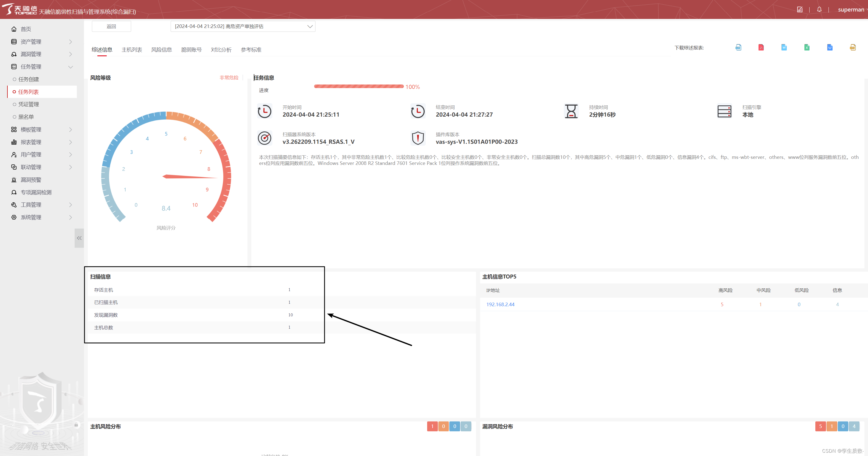Select 凭证管理 in the sidebar

tap(29, 105)
